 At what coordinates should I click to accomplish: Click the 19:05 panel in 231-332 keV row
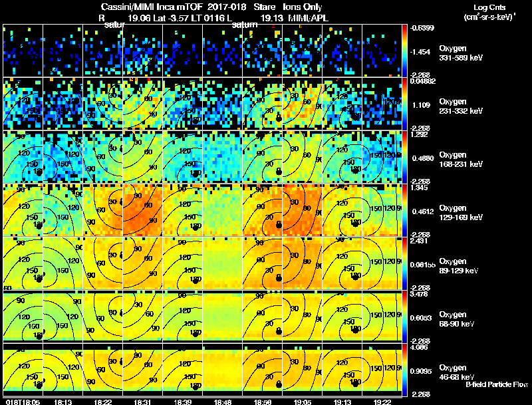pyautogui.click(x=303, y=104)
